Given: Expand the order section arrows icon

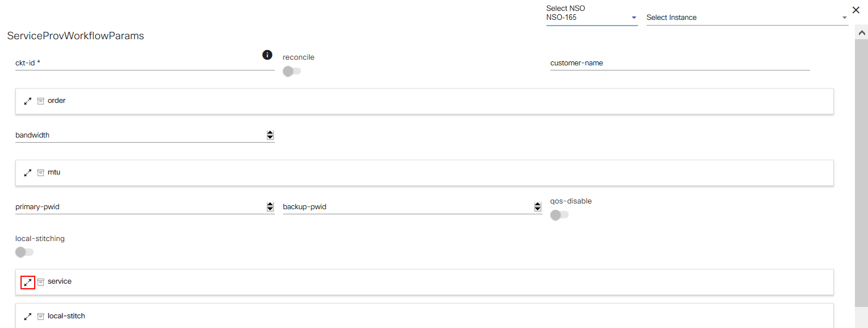Looking at the screenshot, I should (x=27, y=101).
